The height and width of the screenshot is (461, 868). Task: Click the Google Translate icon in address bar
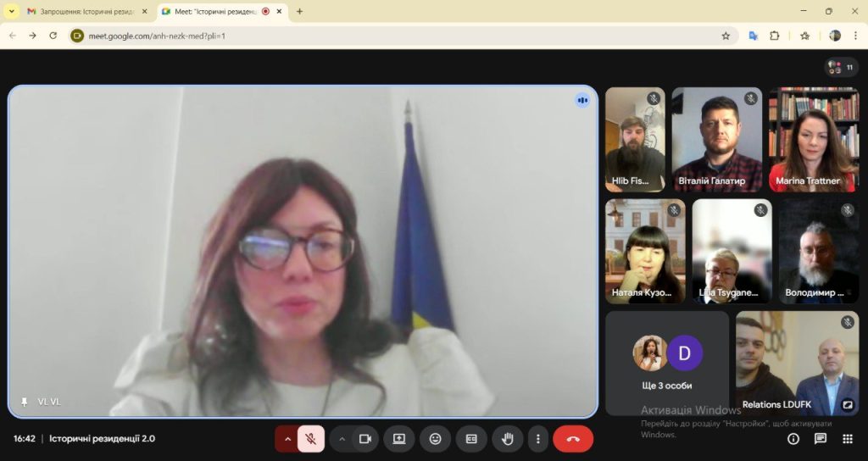(x=752, y=36)
